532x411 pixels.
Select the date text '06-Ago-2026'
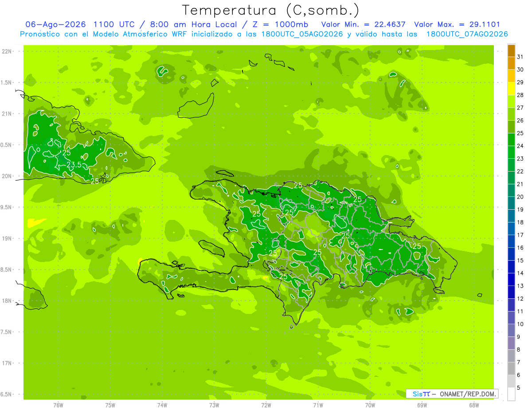tap(55, 24)
